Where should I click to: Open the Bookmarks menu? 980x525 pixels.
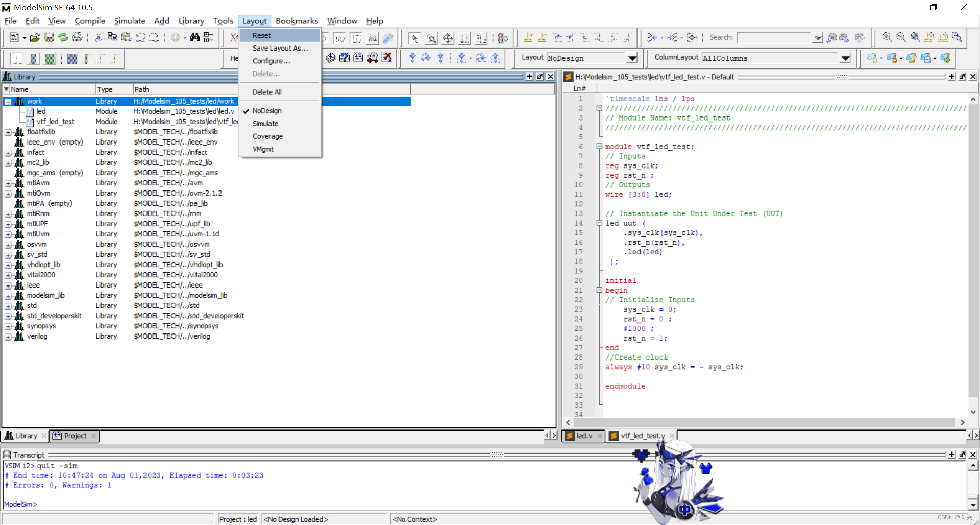pyautogui.click(x=297, y=21)
